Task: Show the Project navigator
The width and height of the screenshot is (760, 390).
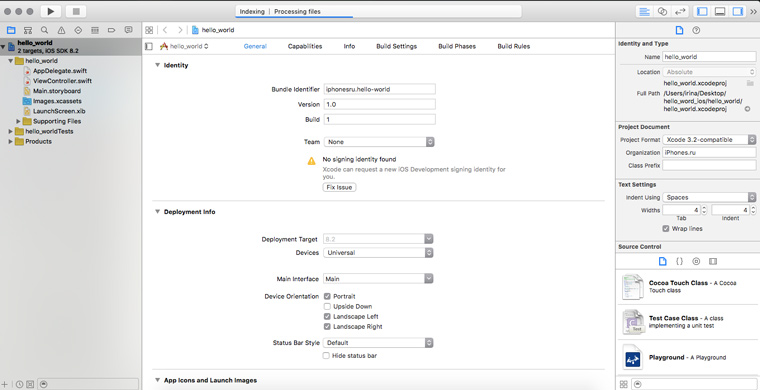Action: pos(11,30)
